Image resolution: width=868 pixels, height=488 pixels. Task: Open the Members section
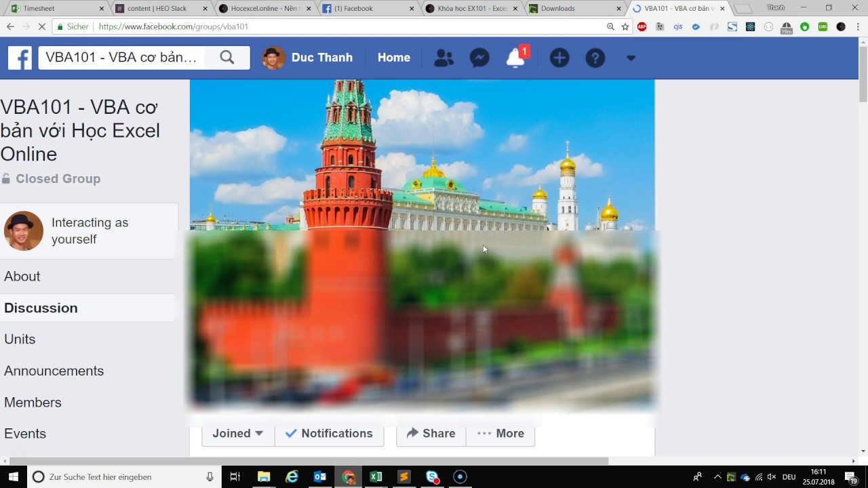pos(33,402)
